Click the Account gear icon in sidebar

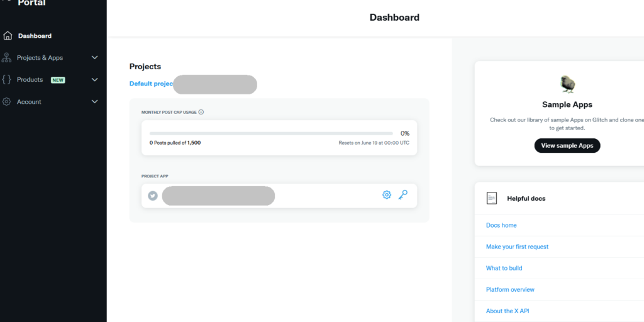[x=6, y=101]
